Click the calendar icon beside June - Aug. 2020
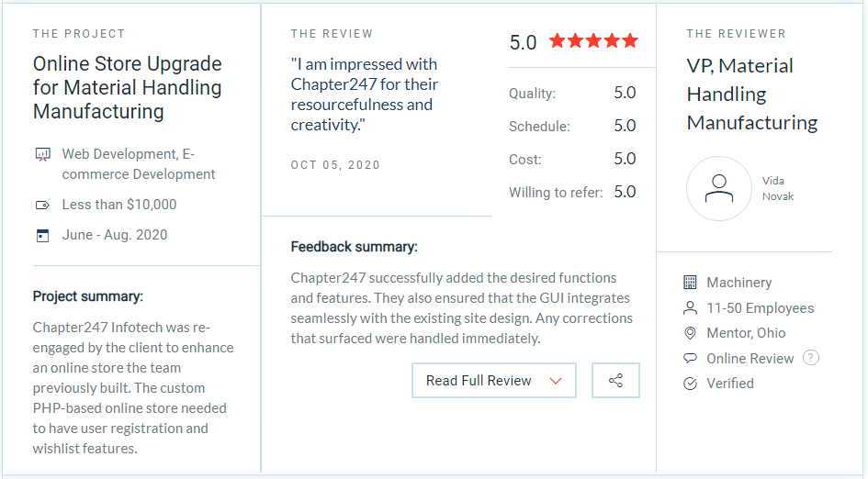This screenshot has width=868, height=479. (x=41, y=235)
